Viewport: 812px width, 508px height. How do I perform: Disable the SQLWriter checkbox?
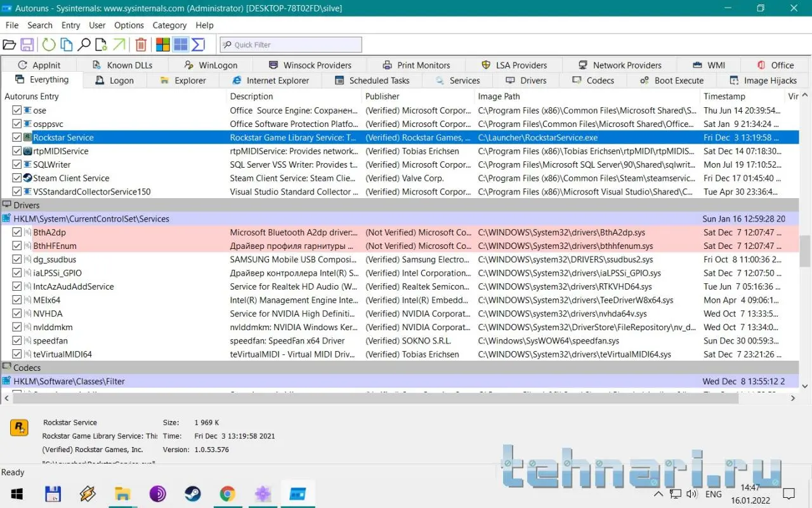17,164
